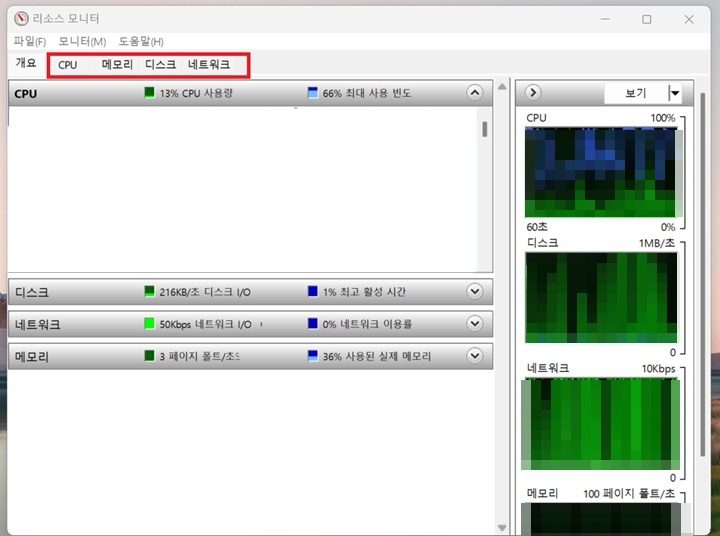The height and width of the screenshot is (536, 720).
Task: Click the 네트워크 section header title
Action: pyautogui.click(x=38, y=324)
